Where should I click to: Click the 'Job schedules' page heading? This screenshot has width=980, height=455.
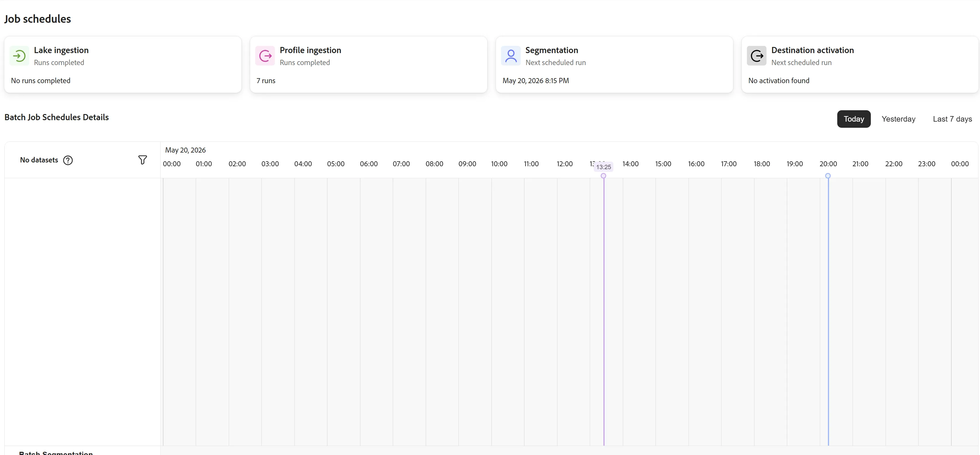(38, 19)
